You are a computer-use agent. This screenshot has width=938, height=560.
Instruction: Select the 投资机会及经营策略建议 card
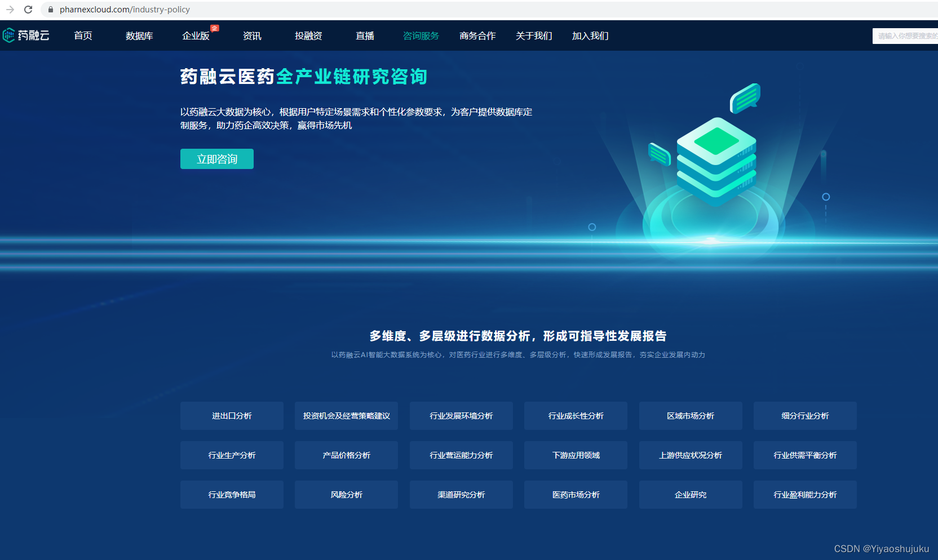[x=346, y=416]
